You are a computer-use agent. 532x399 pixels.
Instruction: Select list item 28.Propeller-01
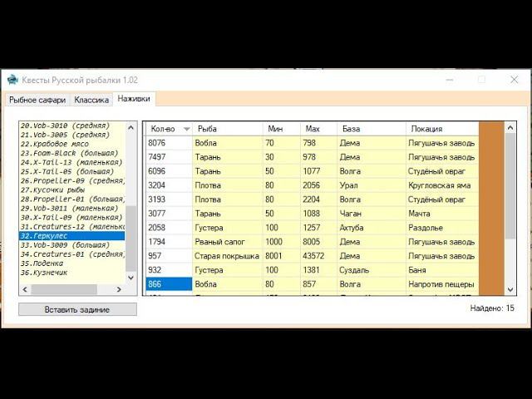coord(72,199)
